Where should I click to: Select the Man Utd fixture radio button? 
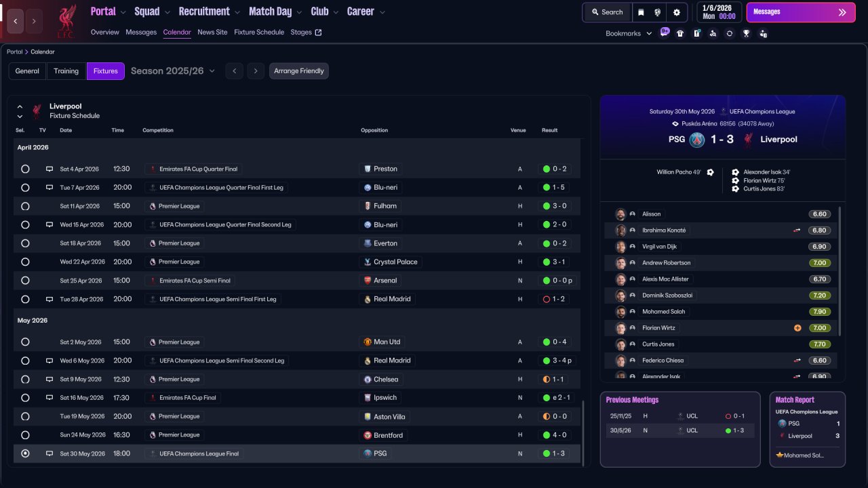click(x=25, y=342)
